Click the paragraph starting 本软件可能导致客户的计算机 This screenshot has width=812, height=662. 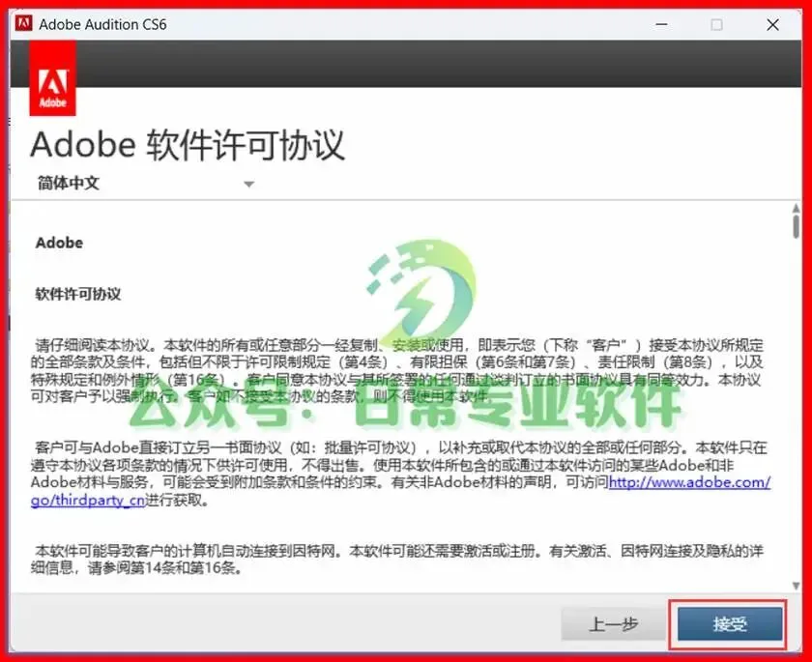pyautogui.click(x=396, y=559)
